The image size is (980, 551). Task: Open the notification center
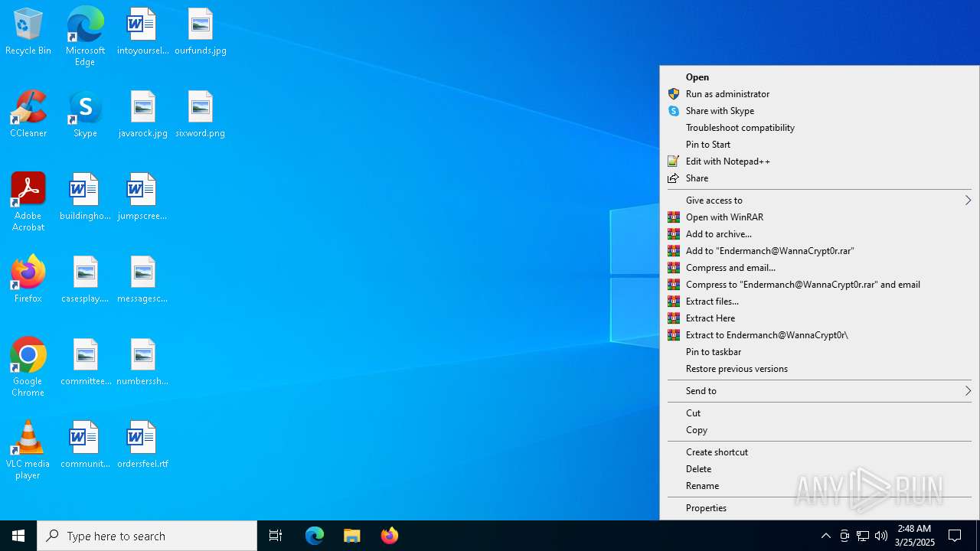(x=955, y=536)
